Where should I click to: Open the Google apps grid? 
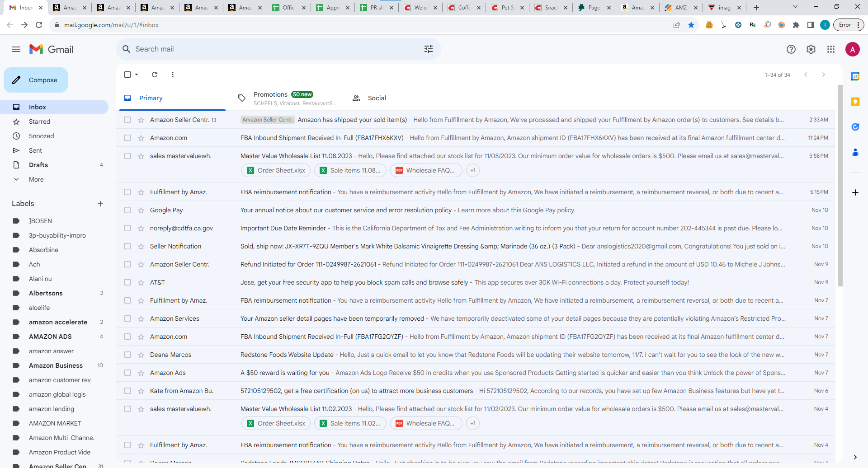831,49
